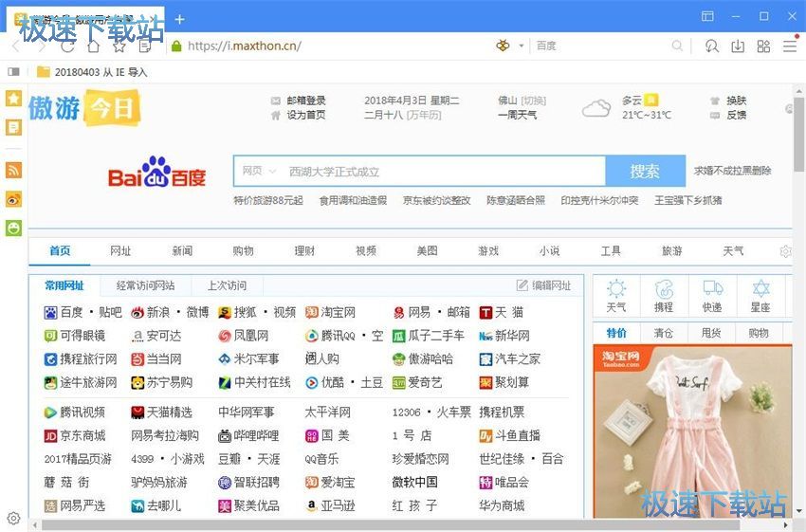Viewport: 806px width, 532px height.
Task: Click the blue 搜索 button
Action: [645, 171]
